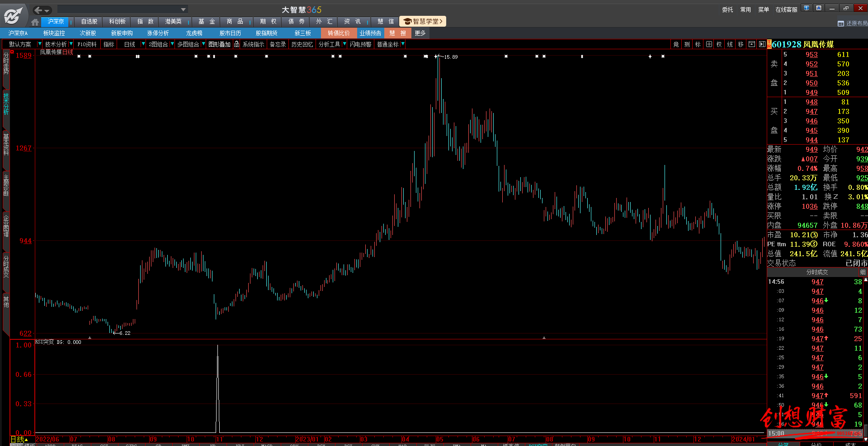Open the 转债比价 highlighted tab

(339, 33)
